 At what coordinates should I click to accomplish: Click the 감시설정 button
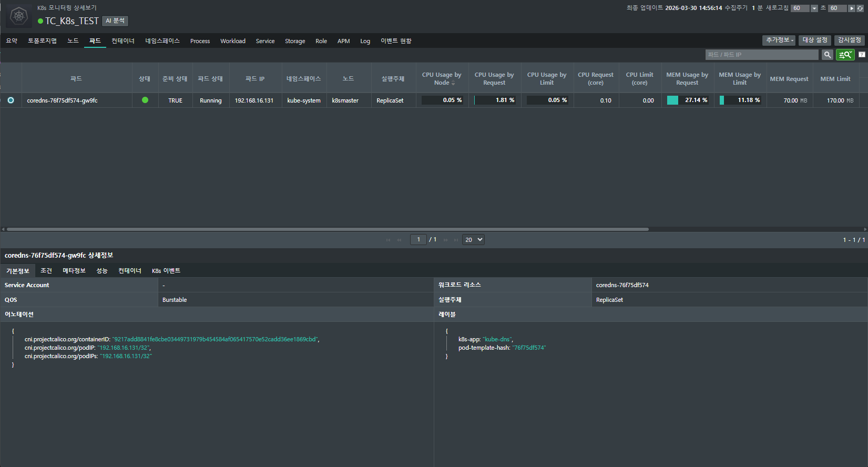pos(849,40)
